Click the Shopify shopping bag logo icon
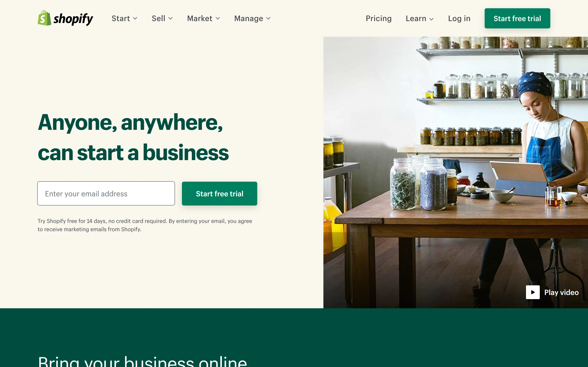The width and height of the screenshot is (588, 367). click(45, 18)
